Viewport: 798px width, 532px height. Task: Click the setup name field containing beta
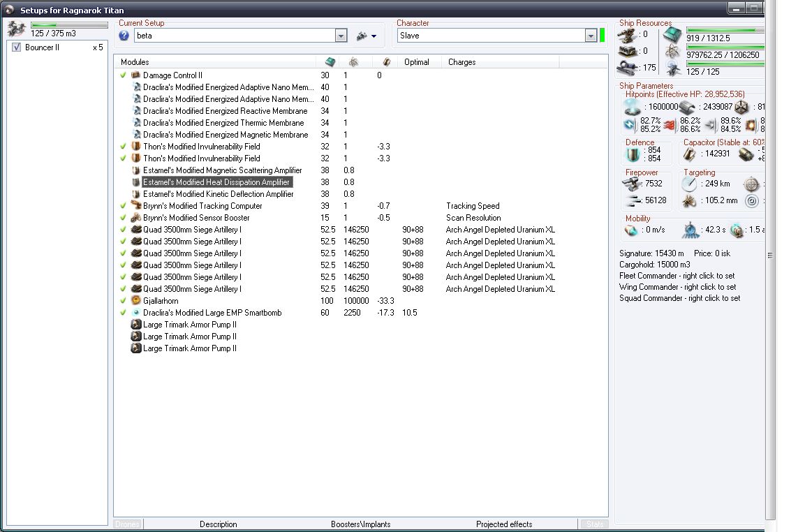(235, 36)
